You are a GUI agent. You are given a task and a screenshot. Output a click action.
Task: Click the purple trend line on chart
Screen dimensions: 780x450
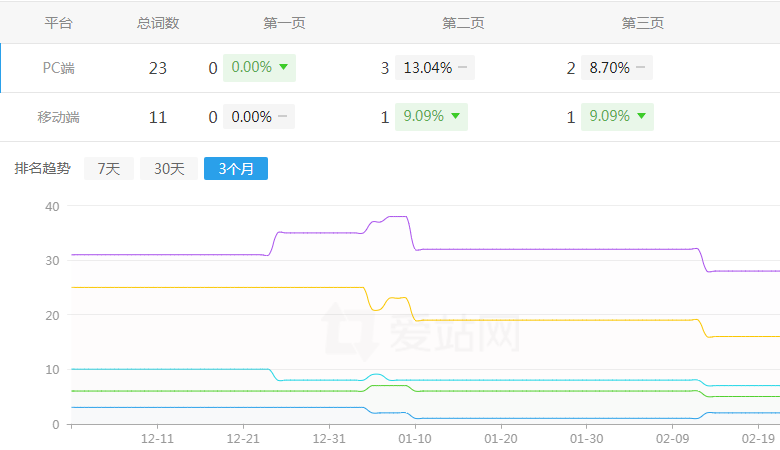pos(550,248)
